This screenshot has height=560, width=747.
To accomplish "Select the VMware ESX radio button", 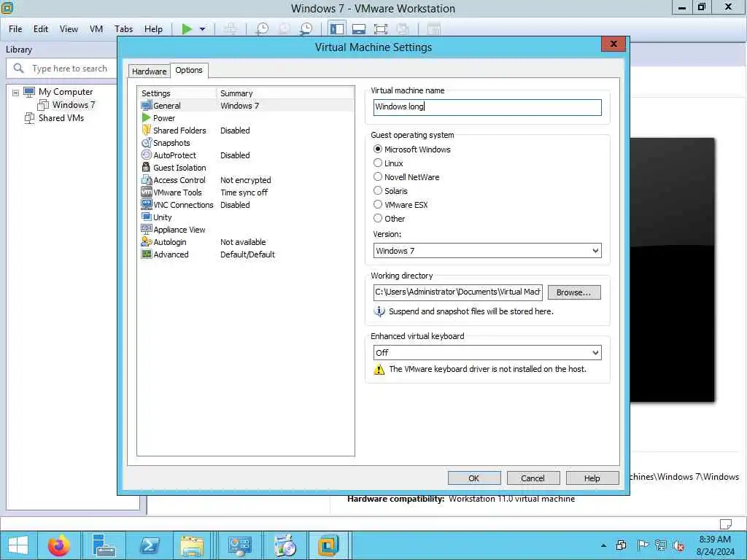I will point(378,204).
